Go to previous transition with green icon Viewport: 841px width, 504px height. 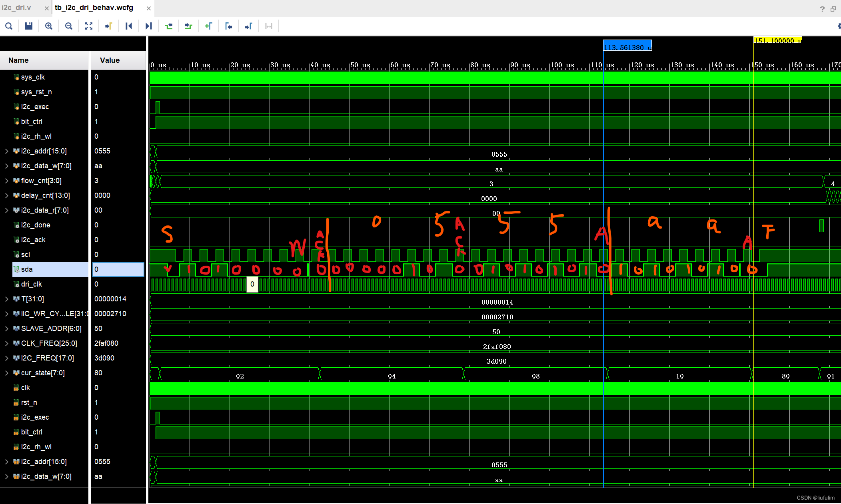pos(169,26)
